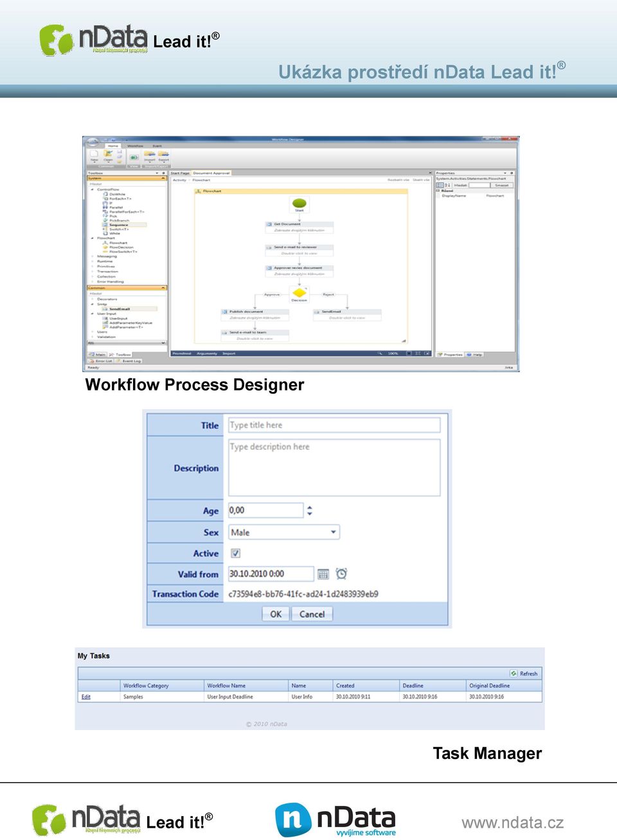Click the Import icon in the ribbon
This screenshot has height=840, width=617.
pyautogui.click(x=149, y=155)
